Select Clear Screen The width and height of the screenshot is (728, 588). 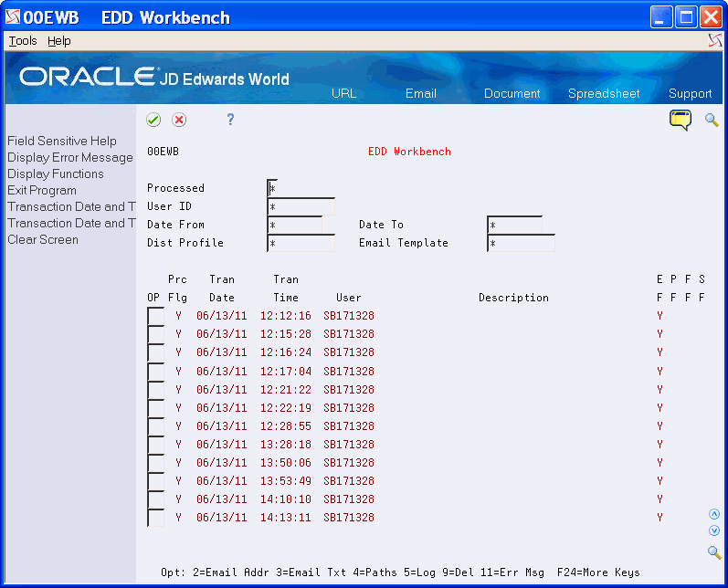tap(43, 239)
